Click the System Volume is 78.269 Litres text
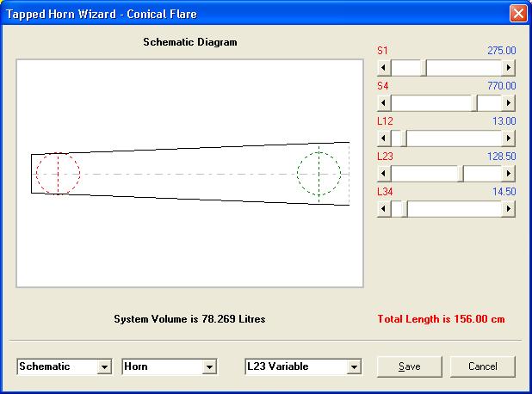This screenshot has height=394, width=532. 189,319
